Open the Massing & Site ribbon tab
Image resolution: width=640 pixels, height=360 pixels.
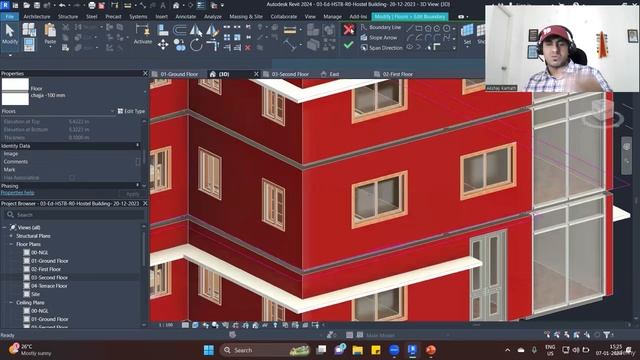[246, 17]
